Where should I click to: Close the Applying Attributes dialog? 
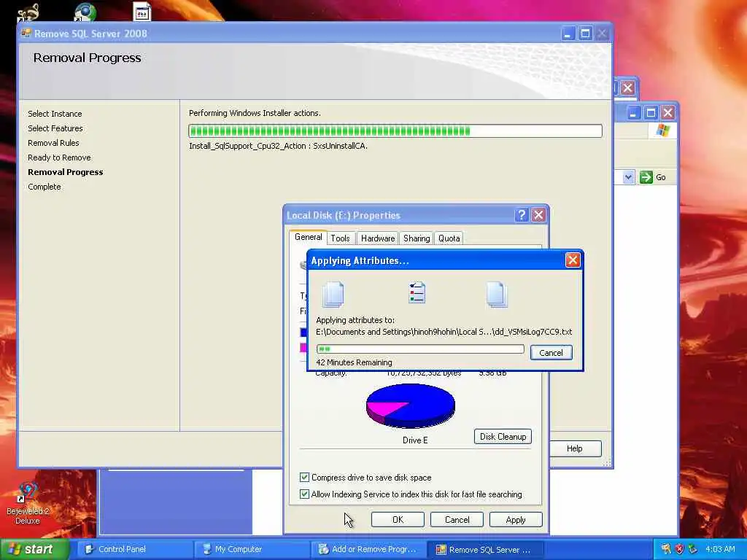pyautogui.click(x=573, y=260)
